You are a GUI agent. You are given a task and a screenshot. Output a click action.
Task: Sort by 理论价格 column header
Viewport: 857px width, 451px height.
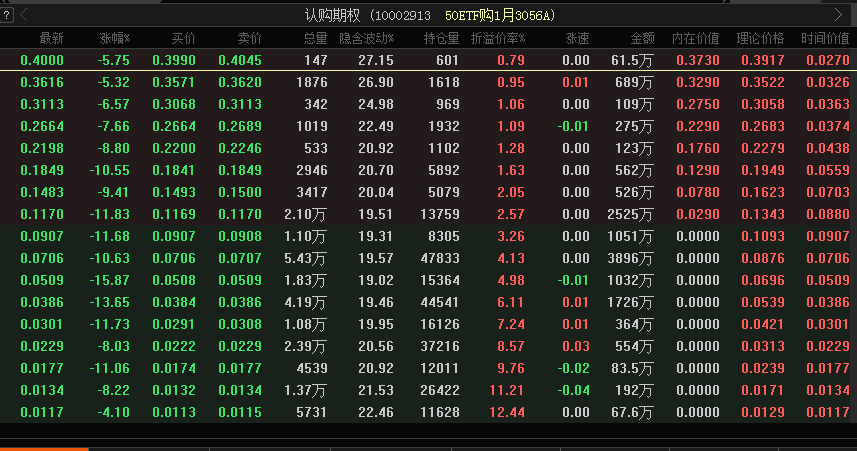pyautogui.click(x=760, y=38)
